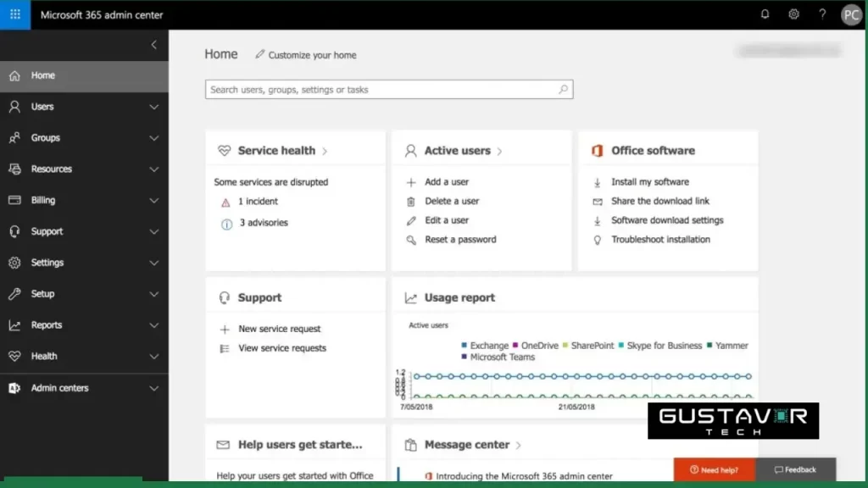Click the search magnifier icon
The image size is (868, 488).
tap(563, 89)
